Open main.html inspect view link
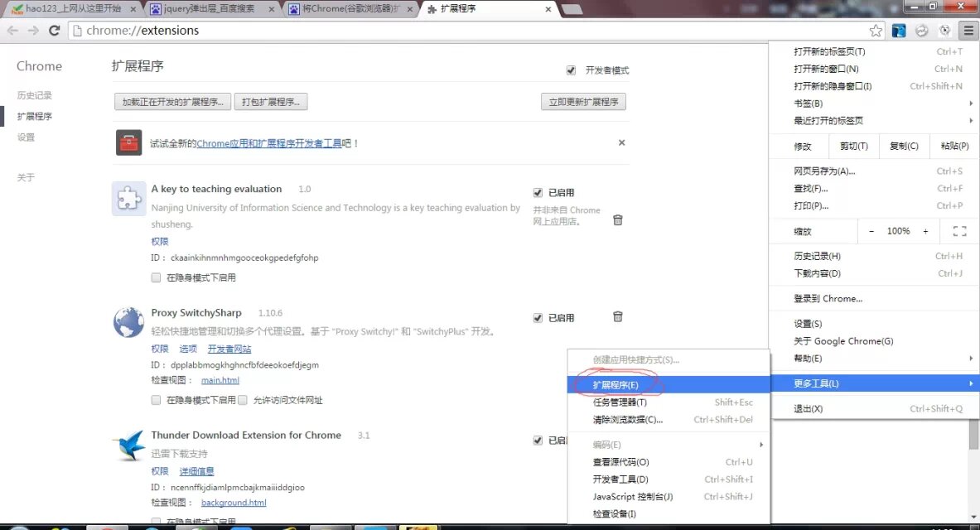The image size is (980, 530). [220, 380]
